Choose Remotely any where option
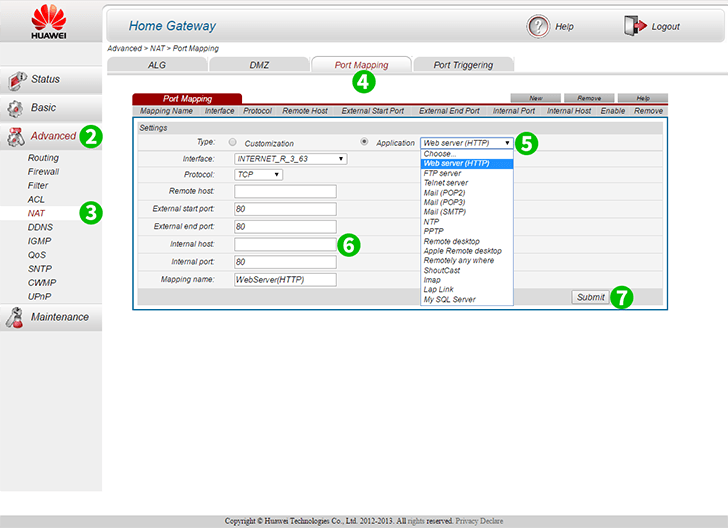The image size is (728, 528). [x=467, y=261]
